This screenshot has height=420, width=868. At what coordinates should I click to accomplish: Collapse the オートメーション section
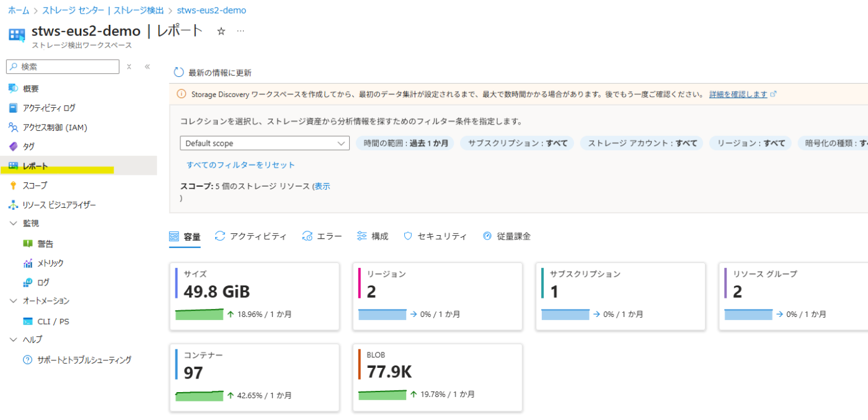14,301
